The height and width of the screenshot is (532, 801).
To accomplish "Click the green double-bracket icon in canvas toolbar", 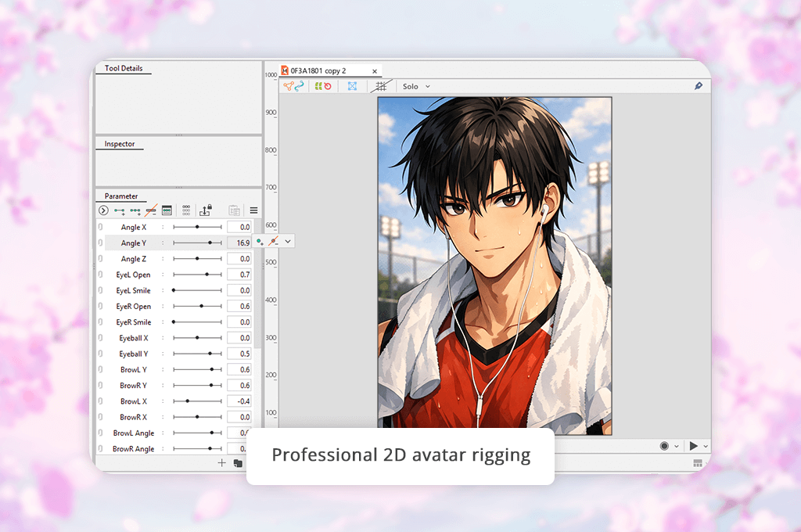I will 318,86.
